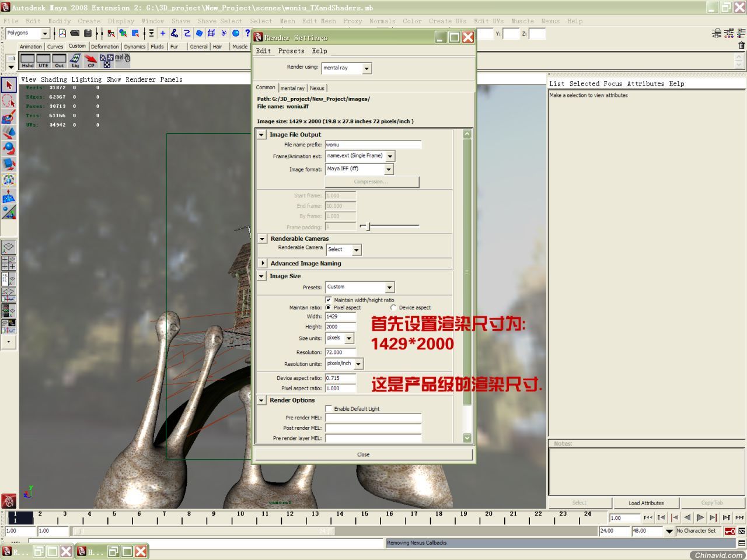This screenshot has width=747, height=560.
Task: Click the new scene icon
Action: pos(62,33)
